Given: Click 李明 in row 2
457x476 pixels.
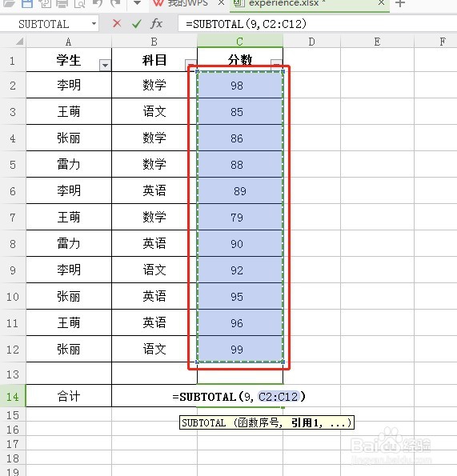Looking at the screenshot, I should 69,85.
